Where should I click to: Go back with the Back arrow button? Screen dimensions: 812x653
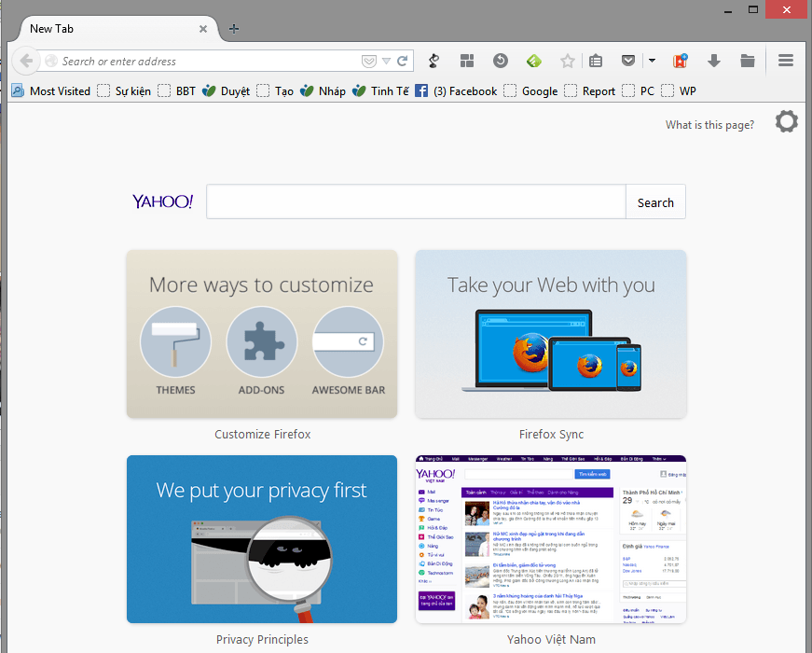[26, 62]
